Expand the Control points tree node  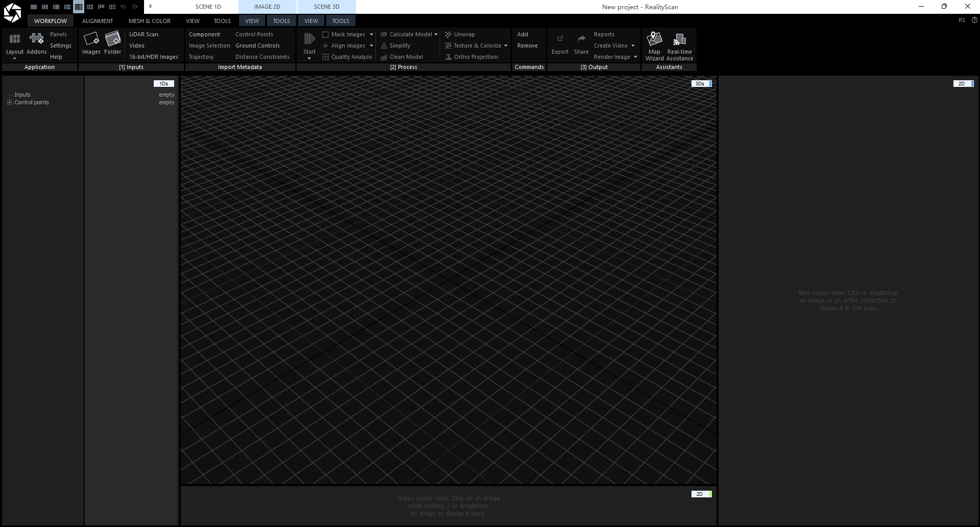click(9, 102)
